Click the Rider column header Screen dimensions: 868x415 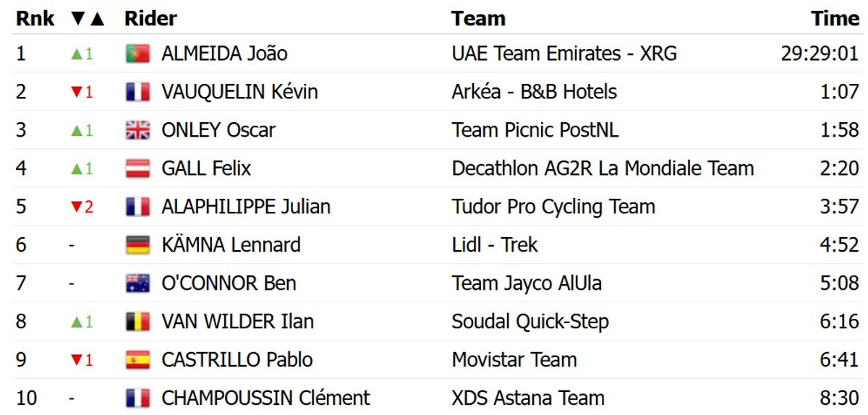150,19
